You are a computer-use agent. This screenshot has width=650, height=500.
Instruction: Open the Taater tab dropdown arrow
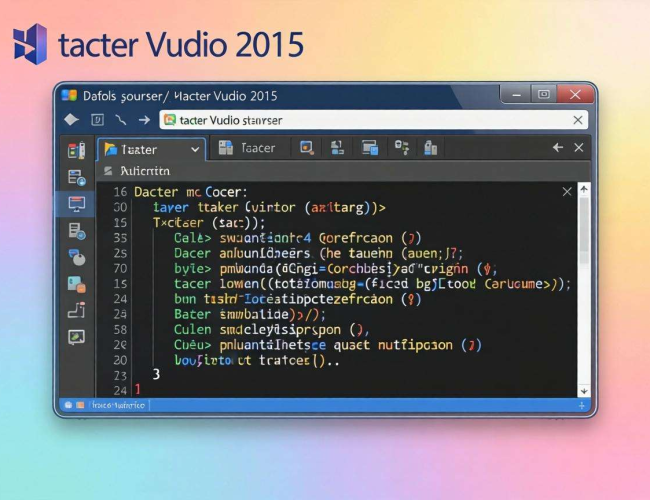(194, 149)
